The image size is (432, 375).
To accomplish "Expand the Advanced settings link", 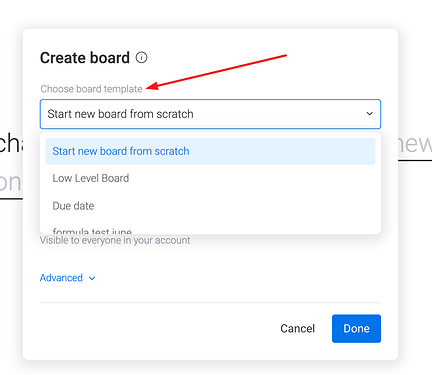I will tap(68, 278).
